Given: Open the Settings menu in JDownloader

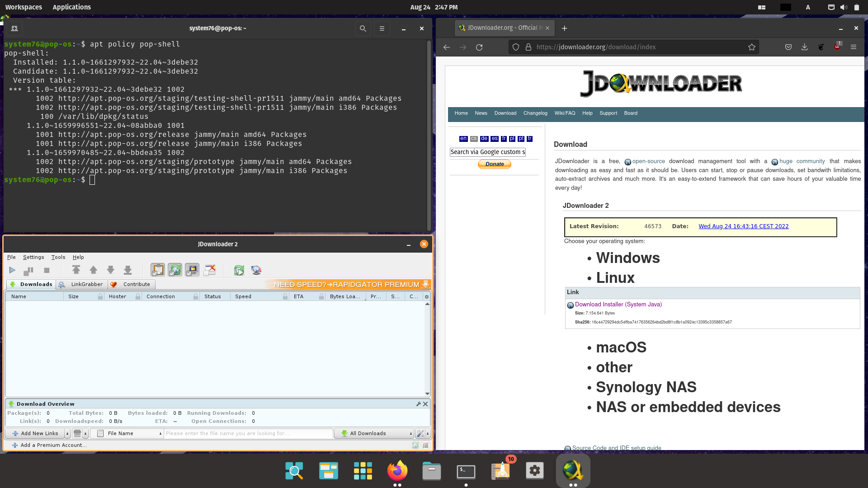Looking at the screenshot, I should click(33, 257).
